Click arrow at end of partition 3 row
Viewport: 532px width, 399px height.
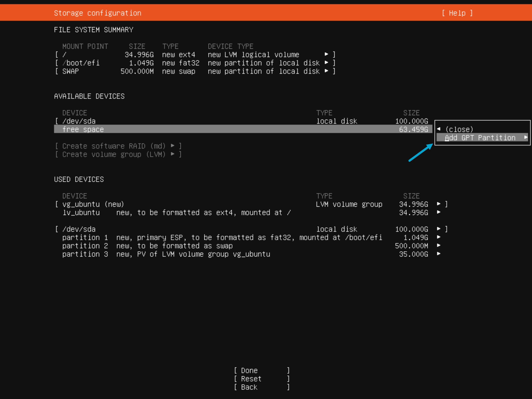click(x=439, y=254)
